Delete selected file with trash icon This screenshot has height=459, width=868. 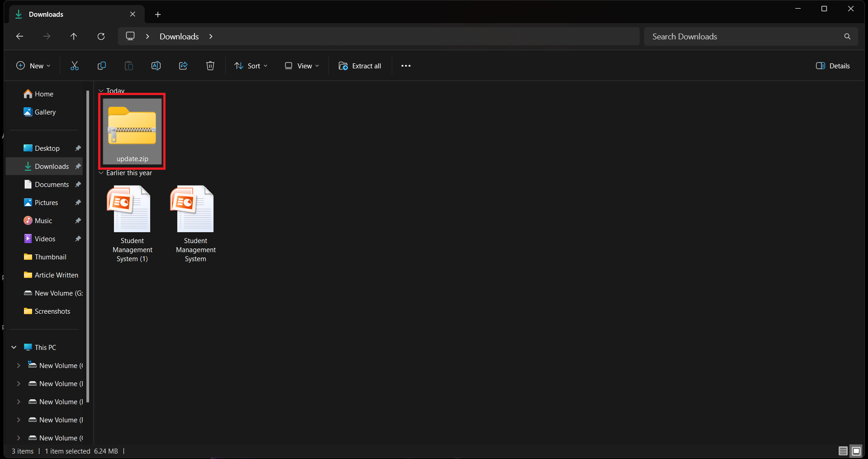point(210,66)
